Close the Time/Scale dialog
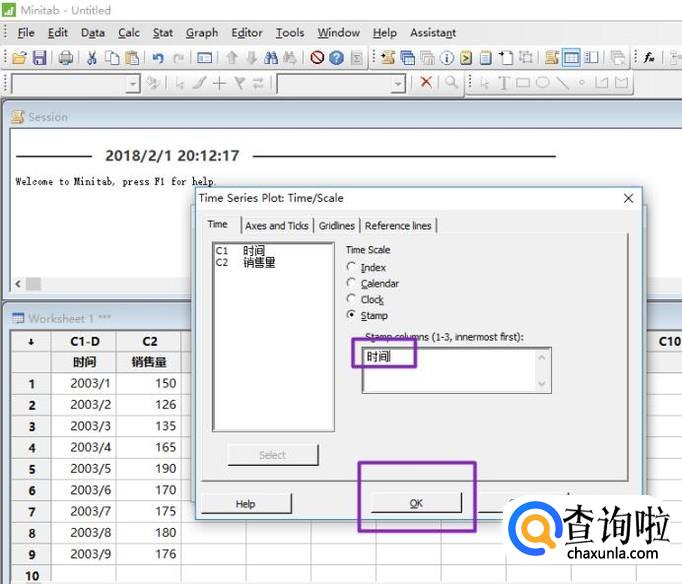The image size is (682, 584). (628, 198)
